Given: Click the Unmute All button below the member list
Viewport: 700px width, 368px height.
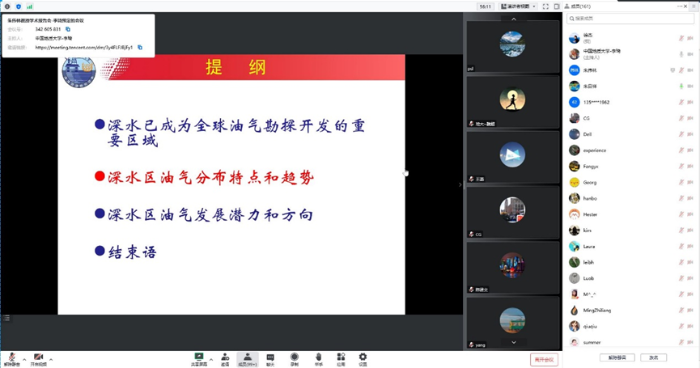Looking at the screenshot, I should click(617, 358).
